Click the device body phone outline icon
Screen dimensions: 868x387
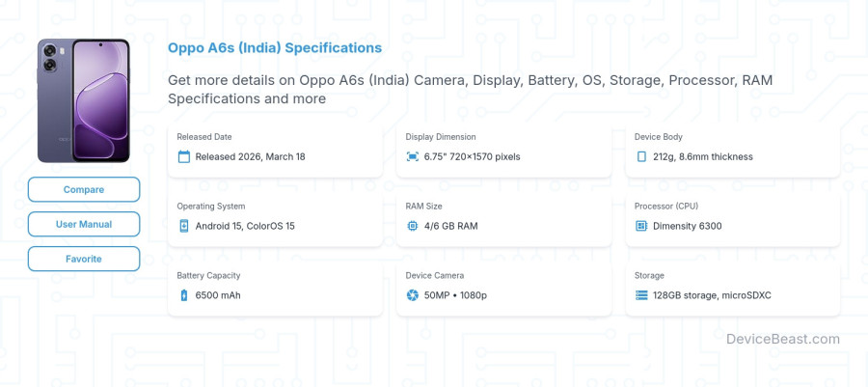click(641, 156)
